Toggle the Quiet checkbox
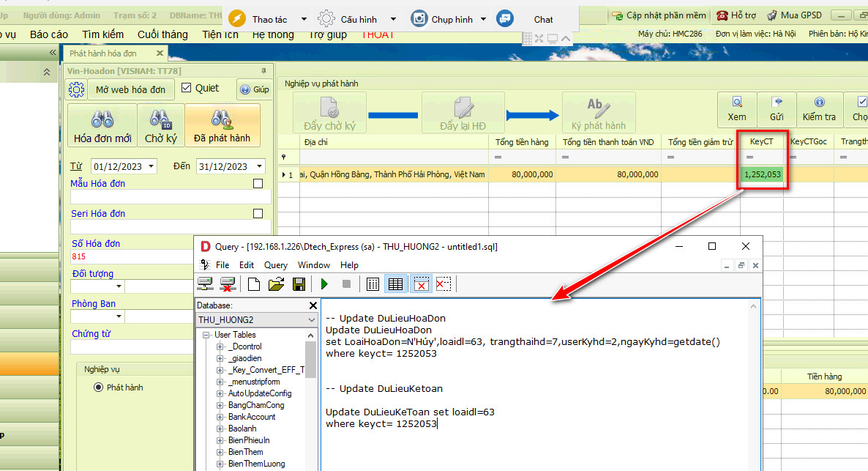Viewport: 868px width, 471px height. click(186, 88)
